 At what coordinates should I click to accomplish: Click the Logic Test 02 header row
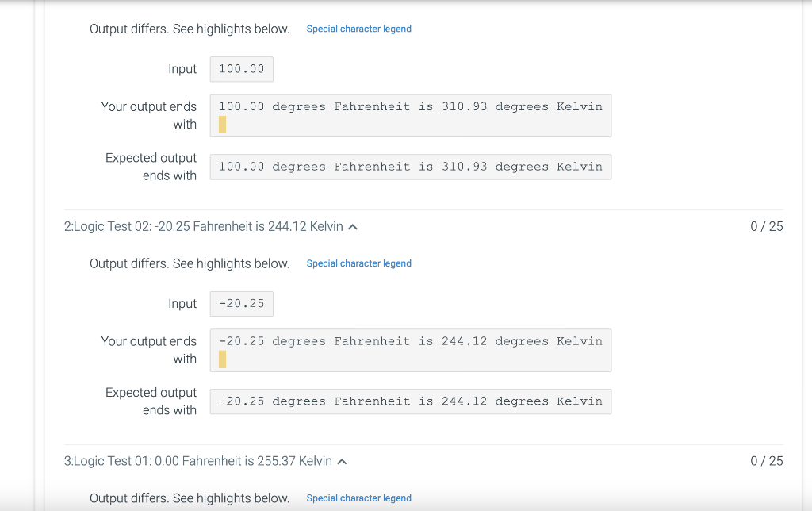point(202,226)
